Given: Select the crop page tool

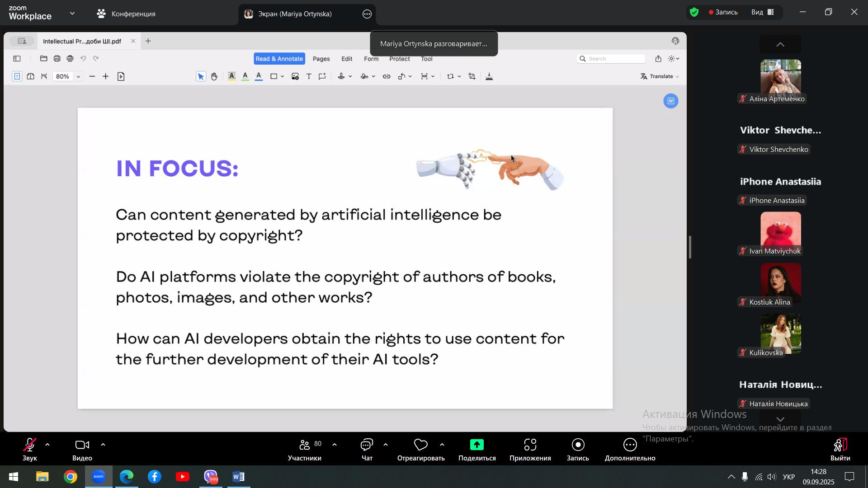Looking at the screenshot, I should [x=472, y=76].
